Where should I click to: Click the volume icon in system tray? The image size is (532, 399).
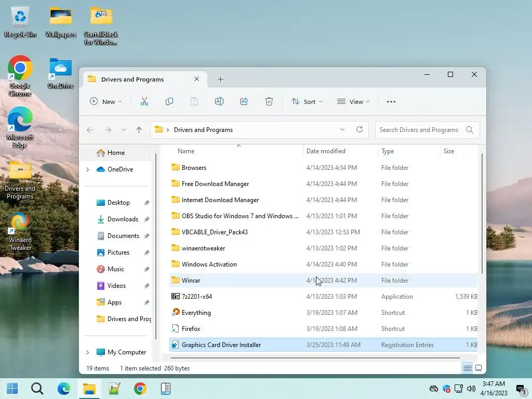[x=471, y=389]
